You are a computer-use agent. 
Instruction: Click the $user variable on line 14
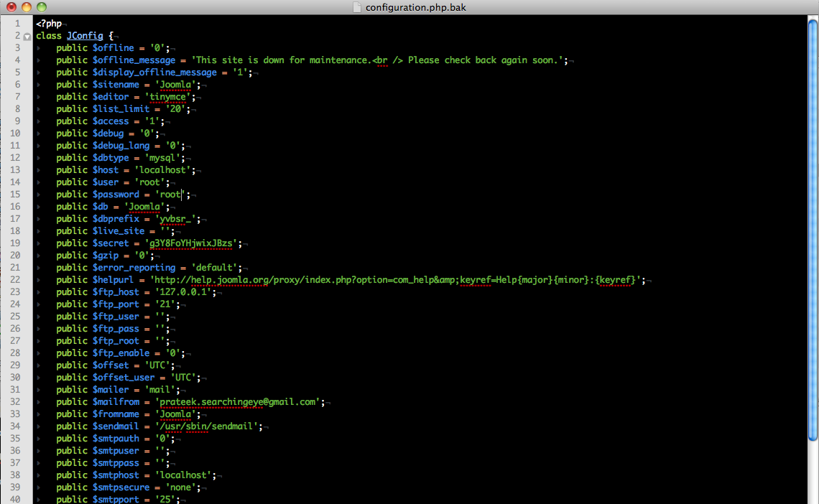tap(106, 182)
